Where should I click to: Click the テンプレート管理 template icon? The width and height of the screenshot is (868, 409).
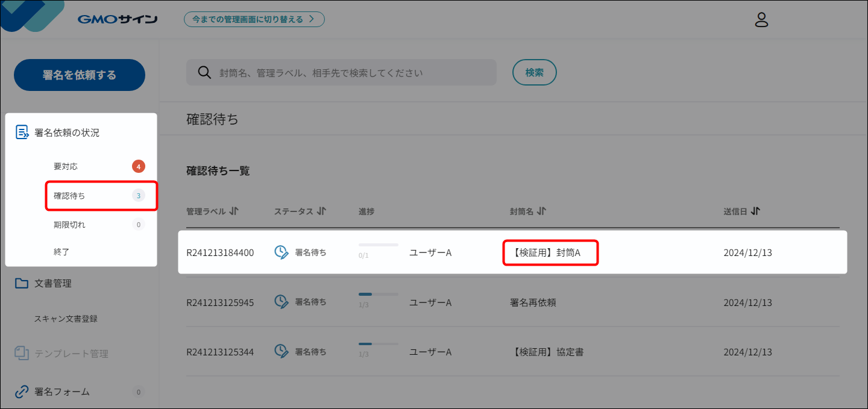coord(22,354)
